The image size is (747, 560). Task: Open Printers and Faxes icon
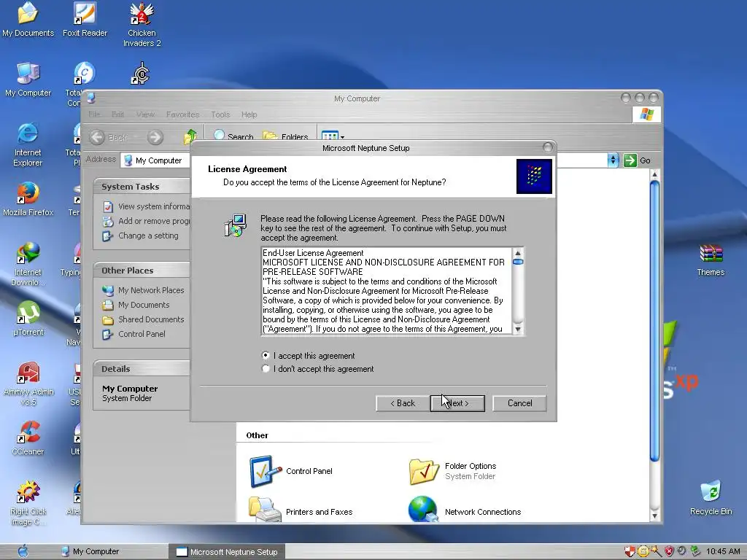[x=300, y=510]
